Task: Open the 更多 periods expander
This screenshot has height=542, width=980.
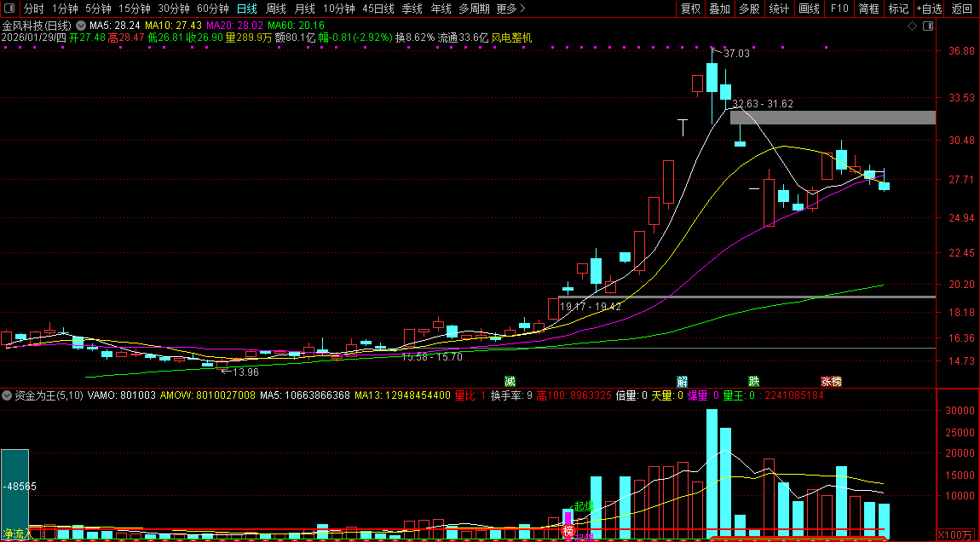Action: point(510,9)
